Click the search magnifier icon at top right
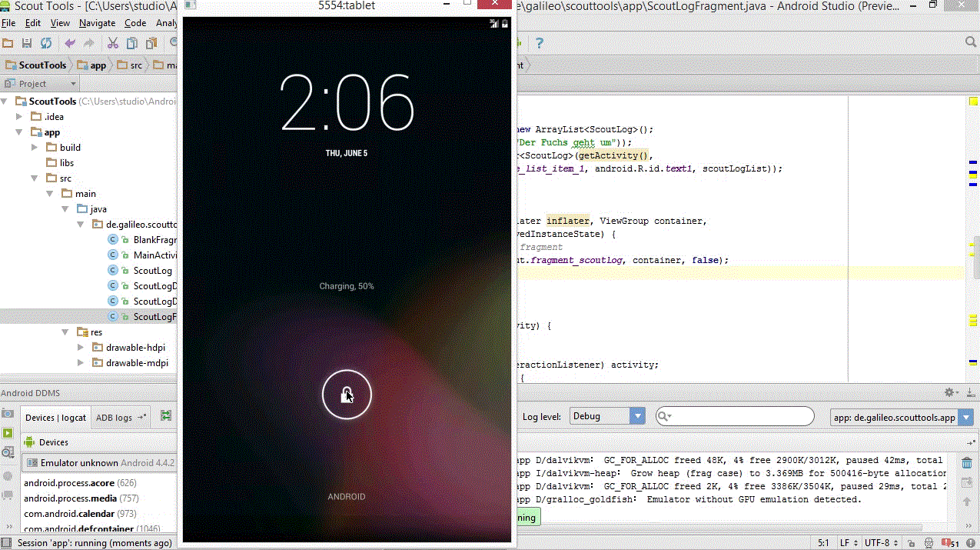This screenshot has width=980, height=550. coord(971,42)
